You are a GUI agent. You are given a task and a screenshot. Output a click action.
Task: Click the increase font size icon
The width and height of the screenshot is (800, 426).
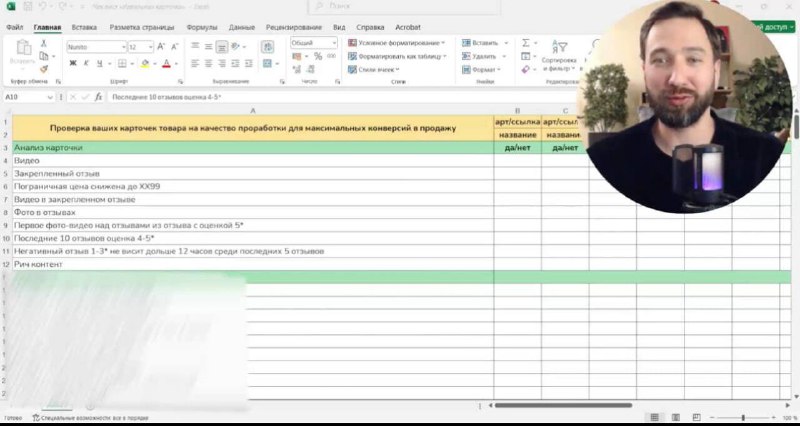[x=161, y=47]
